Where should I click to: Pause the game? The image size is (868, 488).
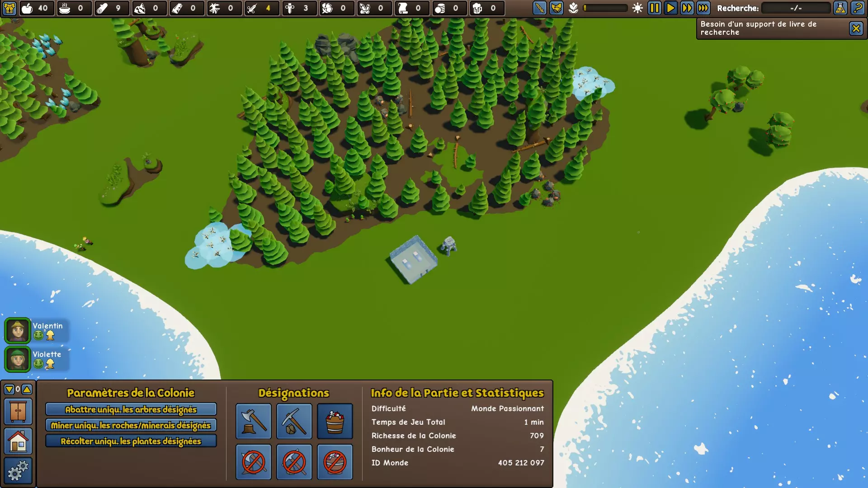point(654,8)
